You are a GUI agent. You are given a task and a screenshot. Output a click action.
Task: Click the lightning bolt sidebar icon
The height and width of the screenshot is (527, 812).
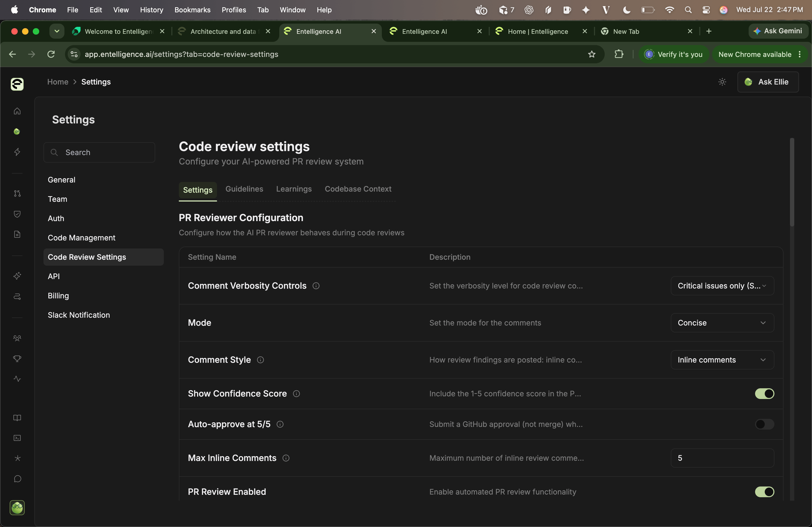[17, 152]
